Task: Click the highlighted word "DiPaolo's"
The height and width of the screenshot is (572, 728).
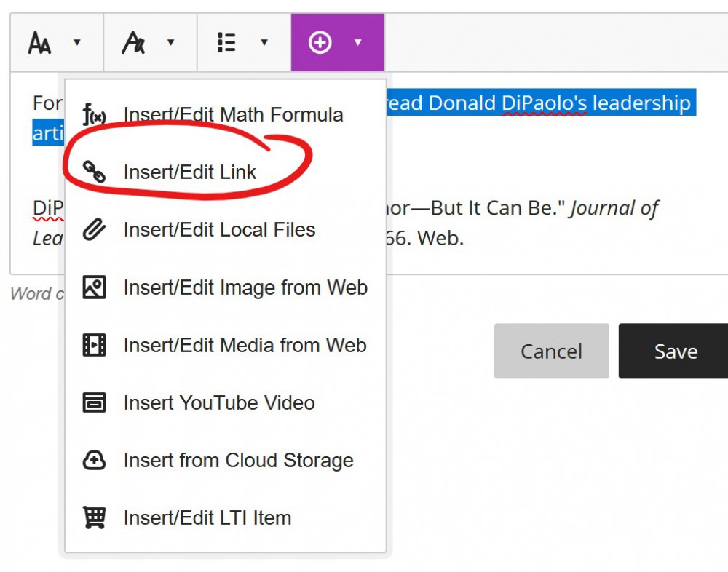Action: (544, 103)
